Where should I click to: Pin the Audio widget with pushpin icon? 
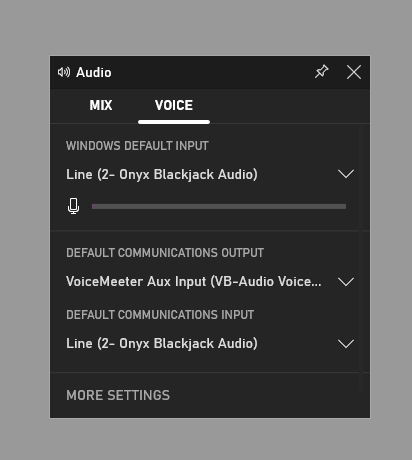point(322,72)
